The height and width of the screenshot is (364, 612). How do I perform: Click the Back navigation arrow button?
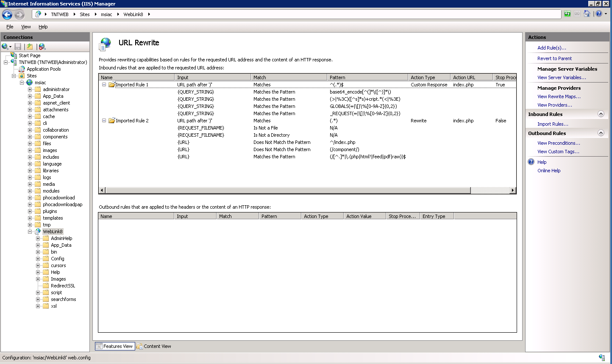(x=7, y=14)
